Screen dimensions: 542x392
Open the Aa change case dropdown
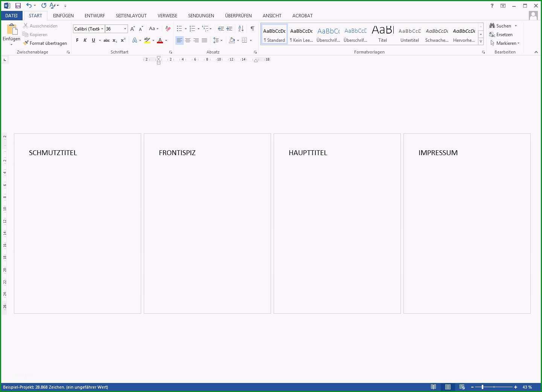[154, 29]
